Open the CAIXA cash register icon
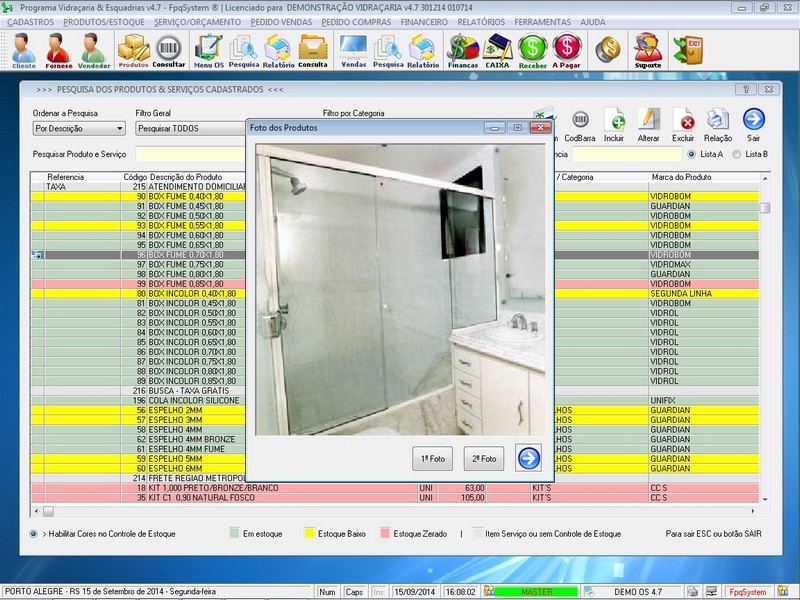Image resolution: width=800 pixels, height=600 pixels. coord(497,50)
